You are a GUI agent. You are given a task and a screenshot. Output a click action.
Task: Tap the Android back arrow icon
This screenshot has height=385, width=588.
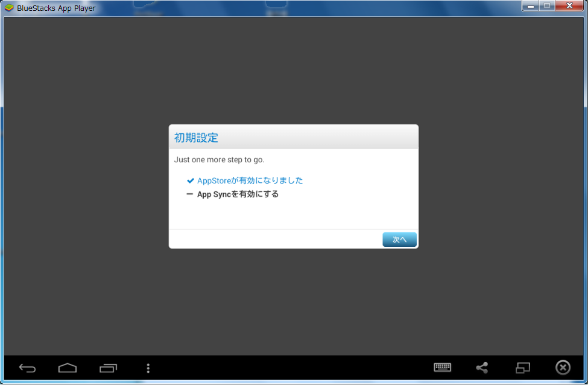pos(27,368)
